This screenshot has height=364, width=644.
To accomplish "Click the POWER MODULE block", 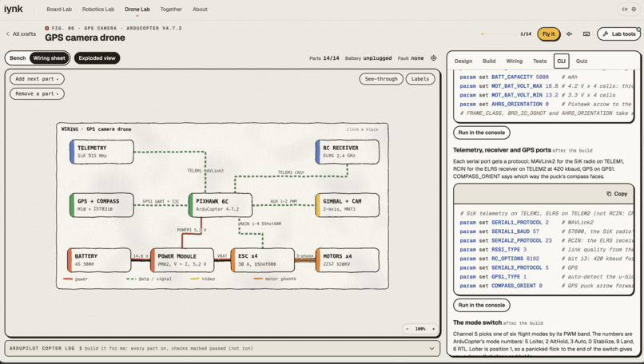I will click(182, 259).
